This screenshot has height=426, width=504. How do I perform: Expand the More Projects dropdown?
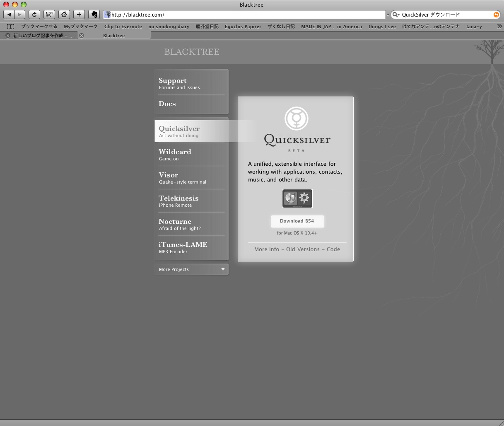[191, 269]
